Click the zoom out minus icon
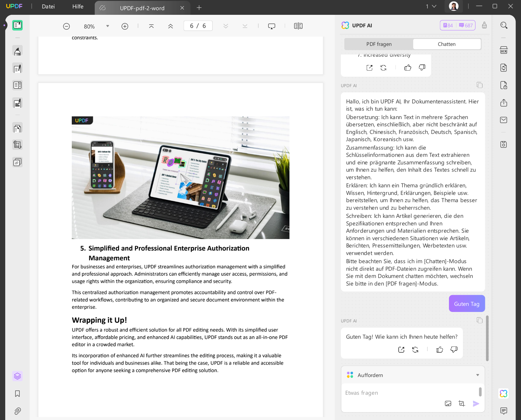The image size is (521, 420). click(x=67, y=26)
